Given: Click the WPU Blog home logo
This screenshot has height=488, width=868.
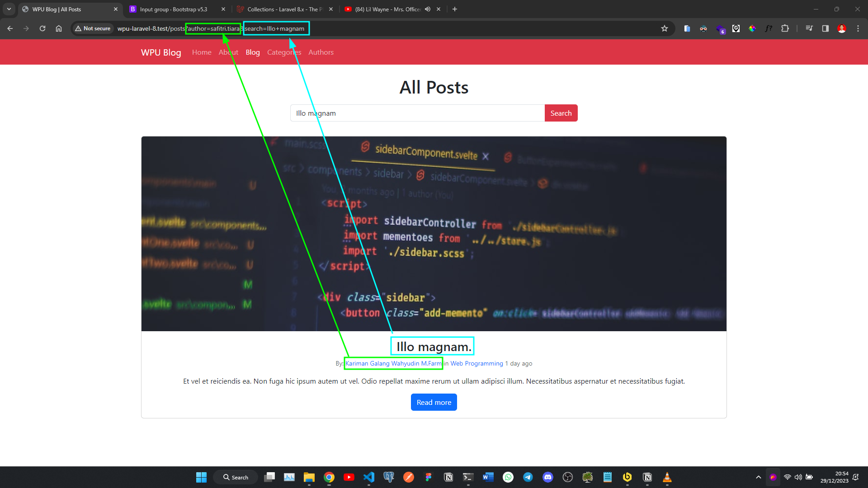Looking at the screenshot, I should [x=161, y=52].
